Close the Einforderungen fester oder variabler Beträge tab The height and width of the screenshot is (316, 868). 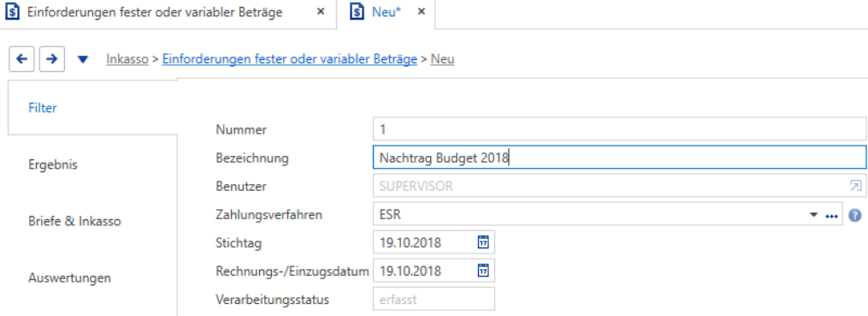pyautogui.click(x=321, y=12)
